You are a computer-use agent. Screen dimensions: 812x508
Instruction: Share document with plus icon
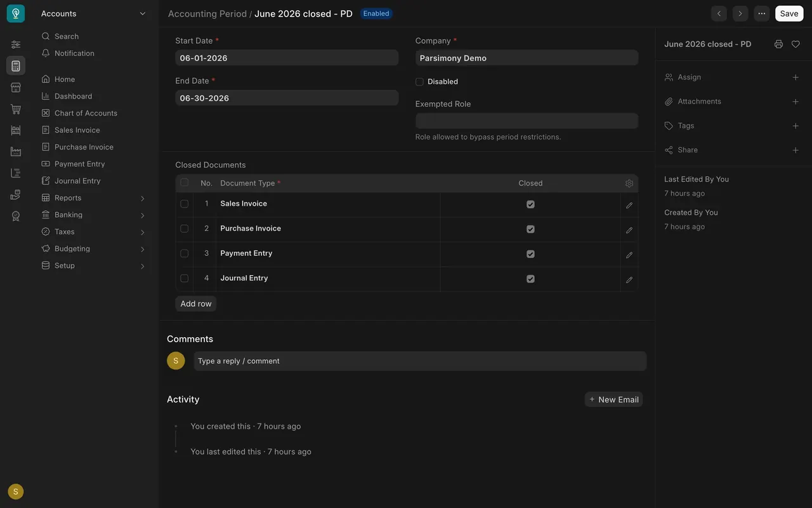coord(796,150)
